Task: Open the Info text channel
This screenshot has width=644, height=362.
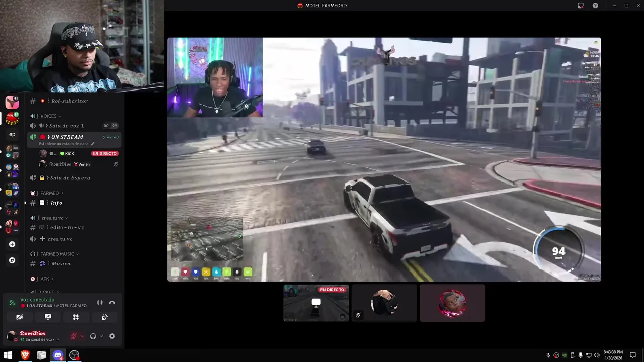Action: 74,203
